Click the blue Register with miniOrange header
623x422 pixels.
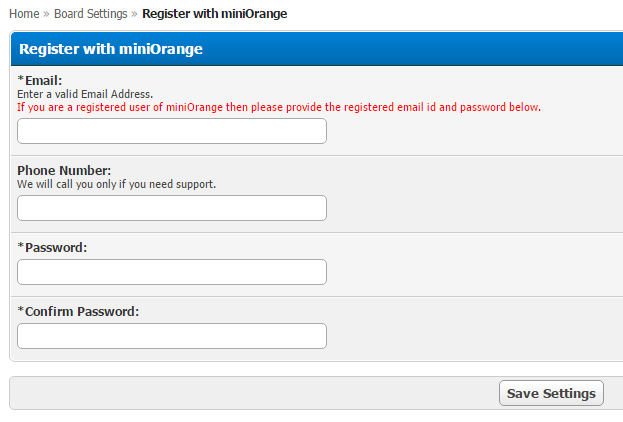[x=111, y=49]
